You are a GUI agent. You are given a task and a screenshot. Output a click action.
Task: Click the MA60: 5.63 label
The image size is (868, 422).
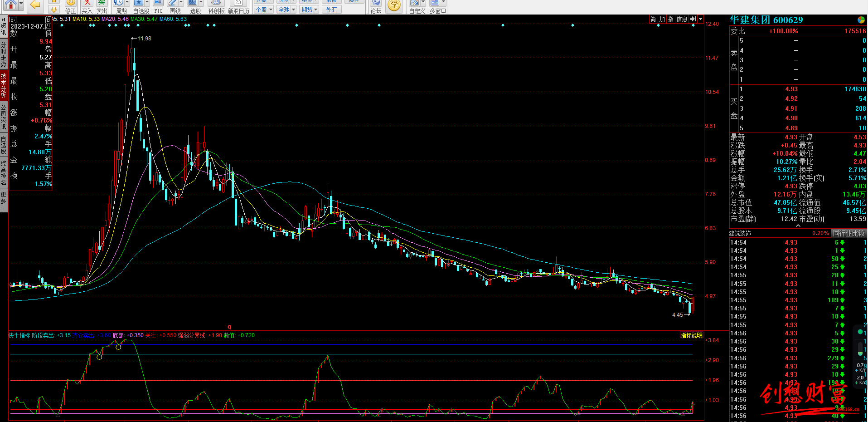coord(173,19)
